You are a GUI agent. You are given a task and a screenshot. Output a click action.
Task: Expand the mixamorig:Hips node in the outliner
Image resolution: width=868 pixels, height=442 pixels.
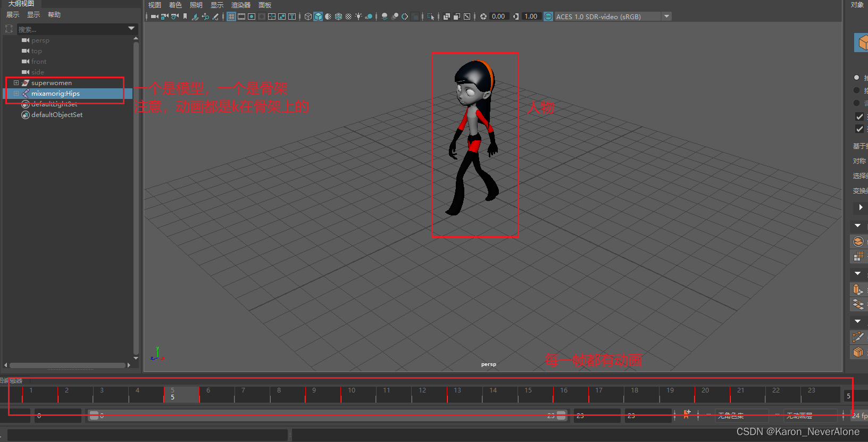pyautogui.click(x=16, y=94)
